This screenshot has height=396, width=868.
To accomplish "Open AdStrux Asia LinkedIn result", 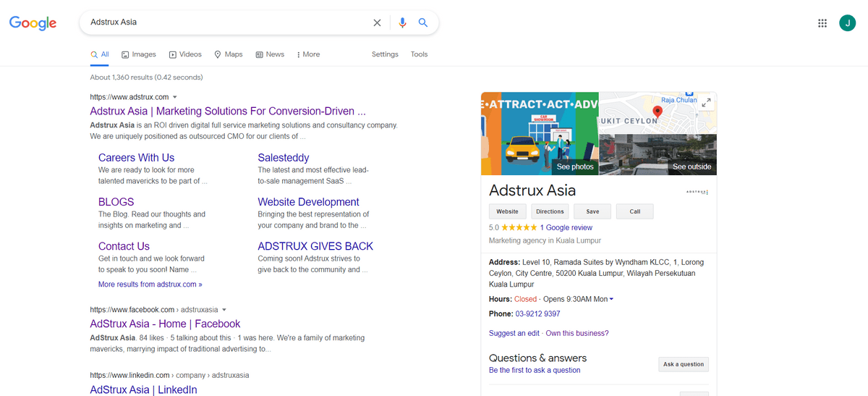I will point(143,390).
